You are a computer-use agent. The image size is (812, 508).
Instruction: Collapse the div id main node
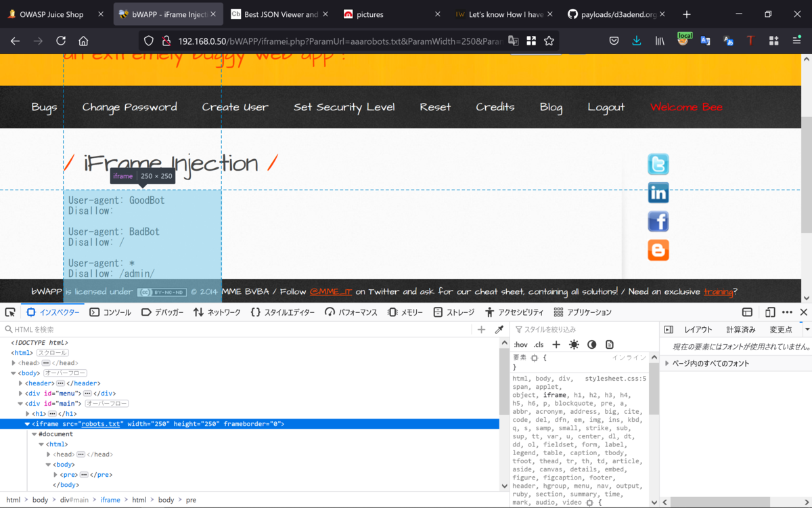(21, 404)
